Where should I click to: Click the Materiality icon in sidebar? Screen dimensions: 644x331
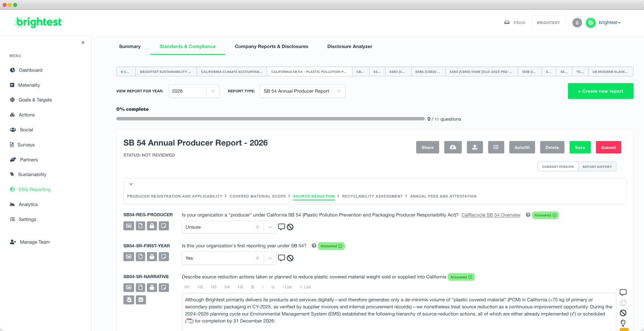point(12,85)
